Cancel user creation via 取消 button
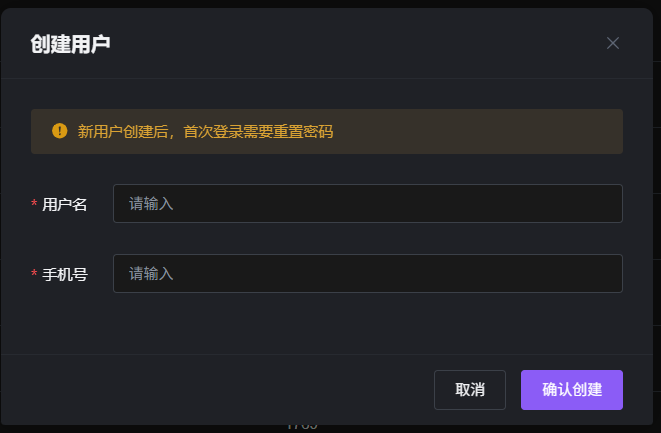The width and height of the screenshot is (661, 433). tap(470, 390)
